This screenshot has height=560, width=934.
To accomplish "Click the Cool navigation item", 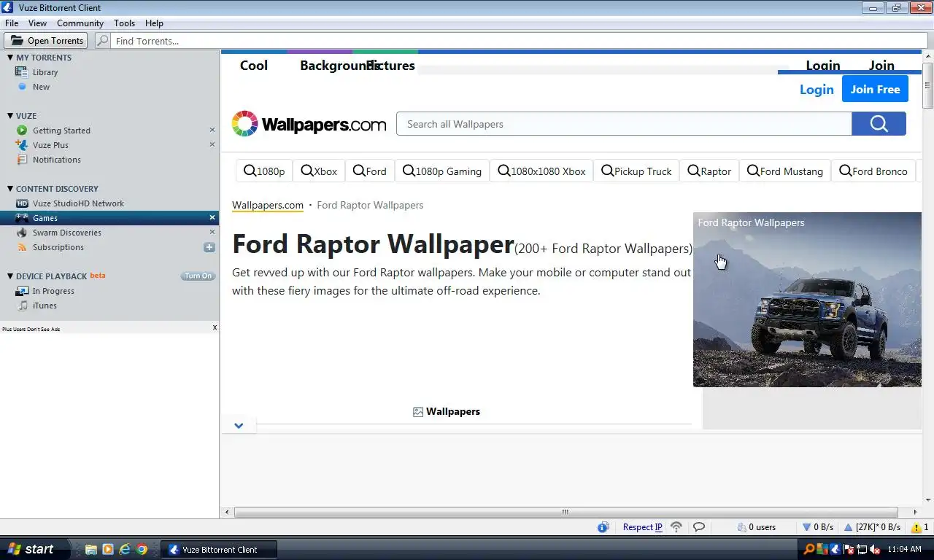I will click(x=254, y=66).
